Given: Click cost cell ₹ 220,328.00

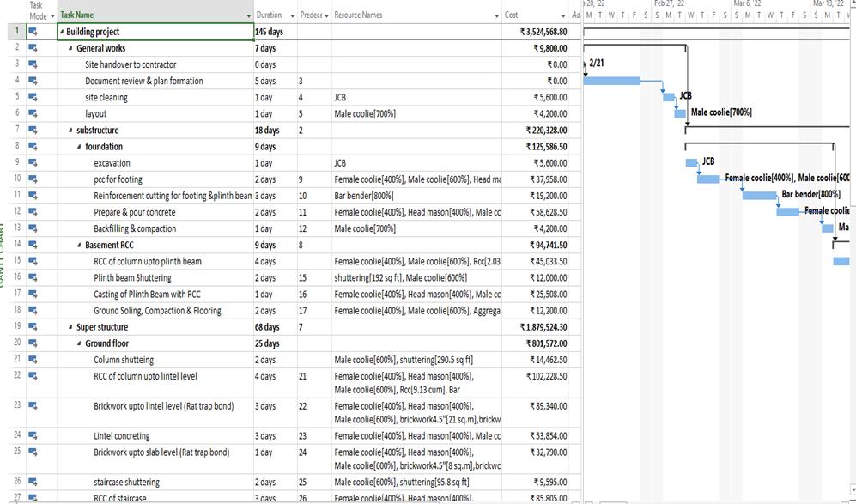Looking at the screenshot, I should [535, 130].
